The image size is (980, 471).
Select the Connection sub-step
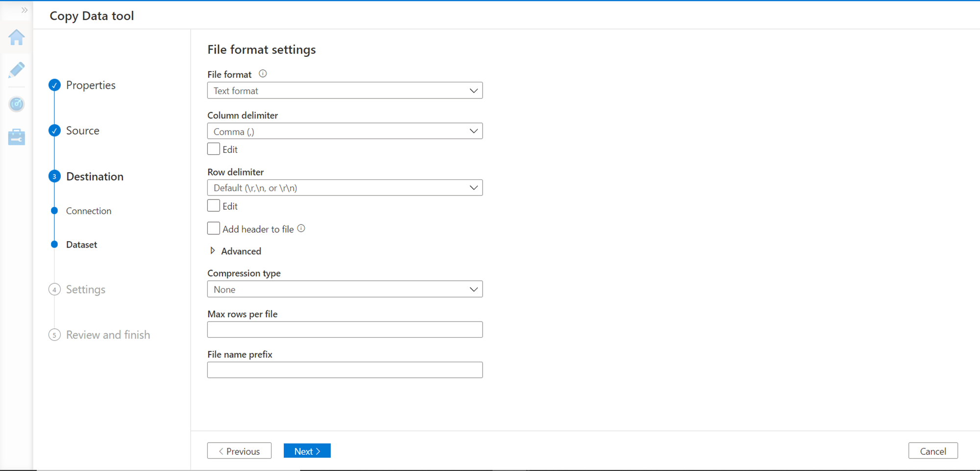[x=89, y=211]
